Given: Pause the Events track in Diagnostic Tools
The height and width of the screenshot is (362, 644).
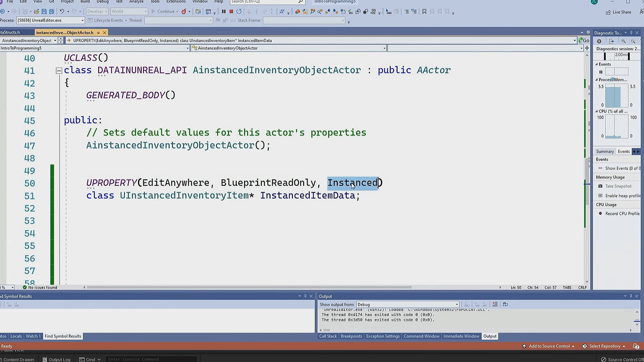Looking at the screenshot, I should (x=601, y=72).
